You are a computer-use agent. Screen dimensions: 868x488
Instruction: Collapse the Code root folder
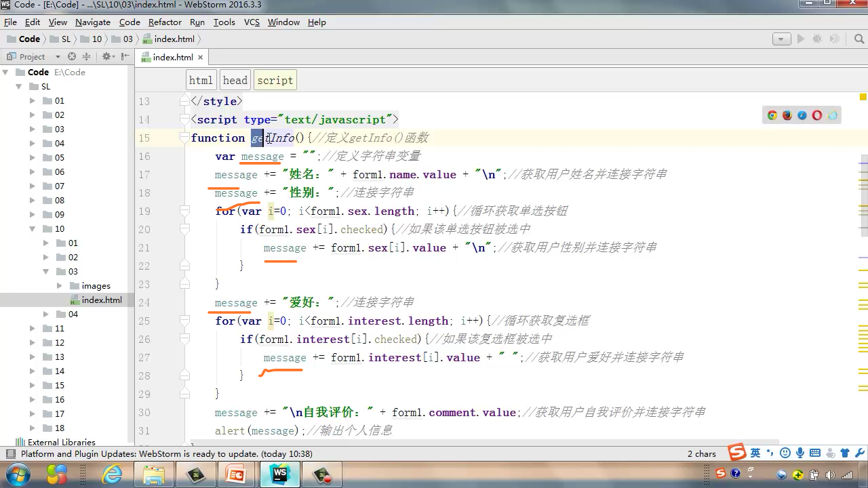coord(5,72)
